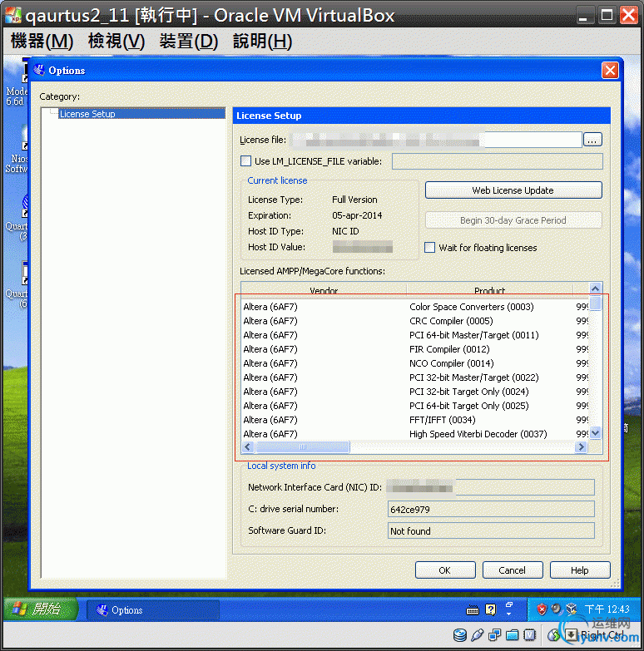Select the FIR Compiler (0012) row
The width and height of the screenshot is (644, 651).
pos(415,349)
